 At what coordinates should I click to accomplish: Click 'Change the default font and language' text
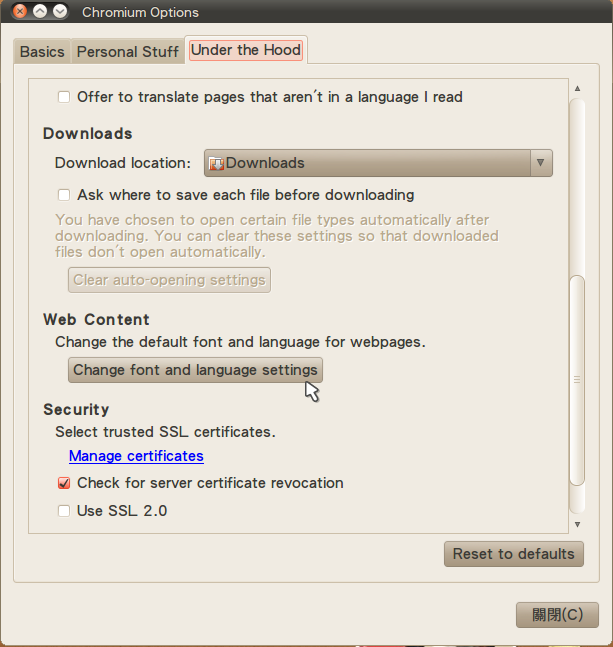(x=240, y=342)
